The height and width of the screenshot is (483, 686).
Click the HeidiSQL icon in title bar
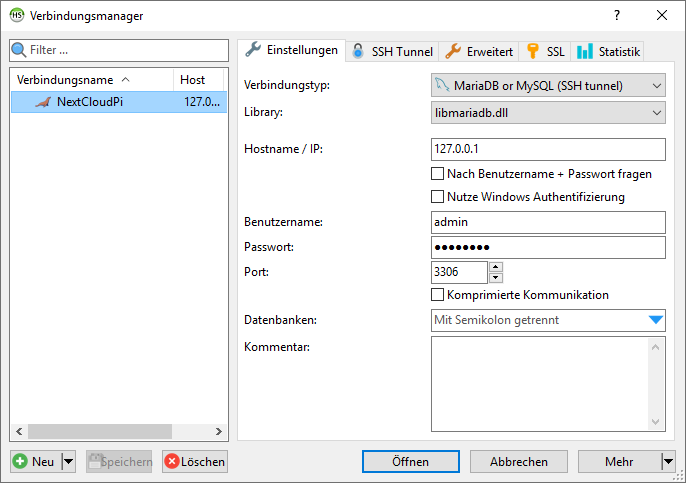coord(17,16)
